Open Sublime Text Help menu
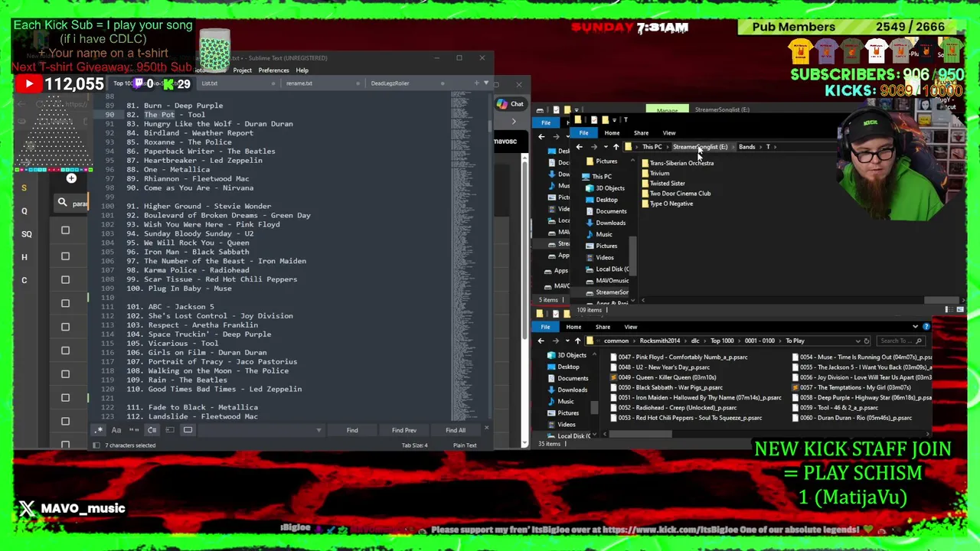This screenshot has width=980, height=551. 302,70
